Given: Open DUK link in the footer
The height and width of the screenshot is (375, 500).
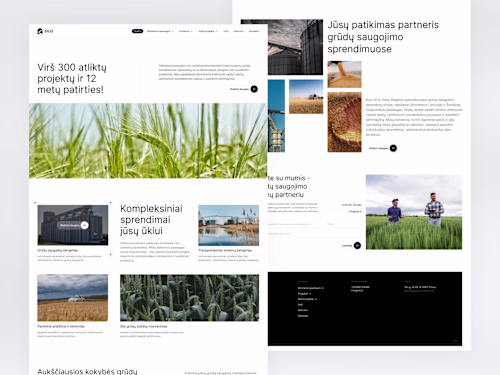Looking at the screenshot, I should (300, 305).
